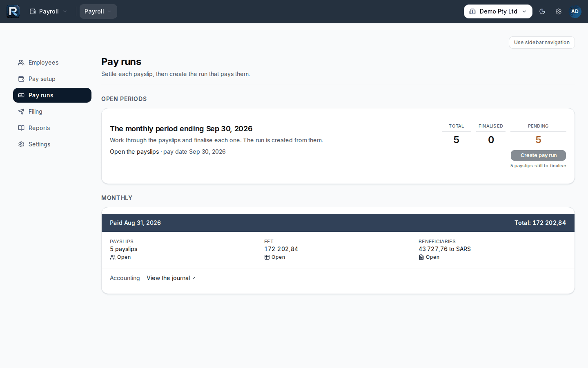Click the document icon beside Beneficiaries Open
The image size is (588, 368).
421,257
